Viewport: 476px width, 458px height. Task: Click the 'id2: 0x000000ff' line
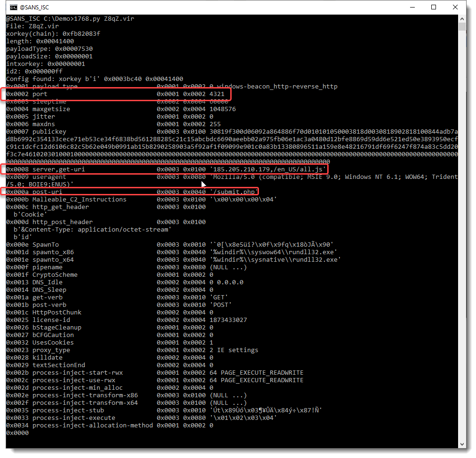pyautogui.click(x=34, y=72)
